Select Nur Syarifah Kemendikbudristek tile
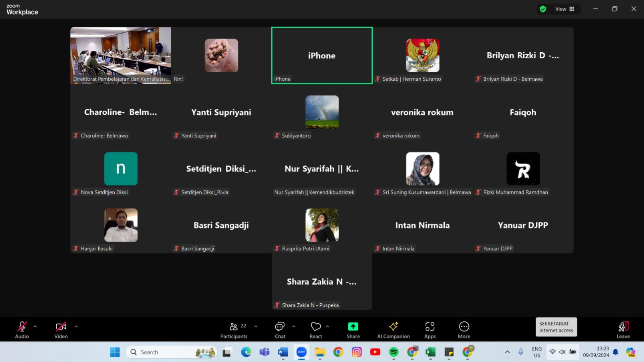The image size is (644, 362). tap(322, 169)
